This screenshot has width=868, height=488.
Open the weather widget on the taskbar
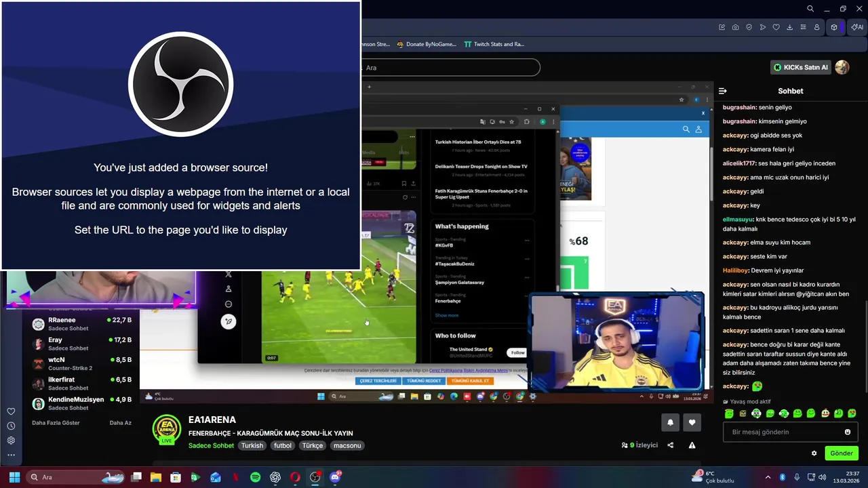713,477
